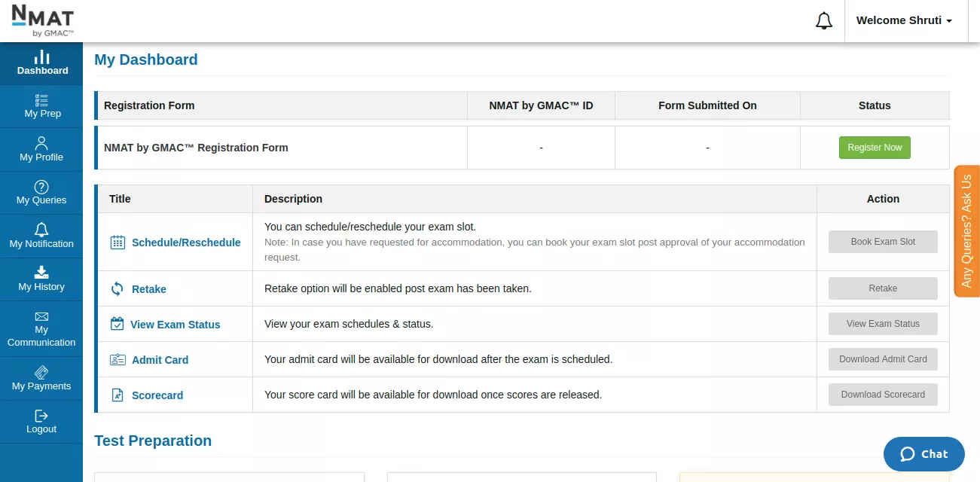980x482 pixels.
Task: Open the My History sidebar label
Action: [41, 287]
